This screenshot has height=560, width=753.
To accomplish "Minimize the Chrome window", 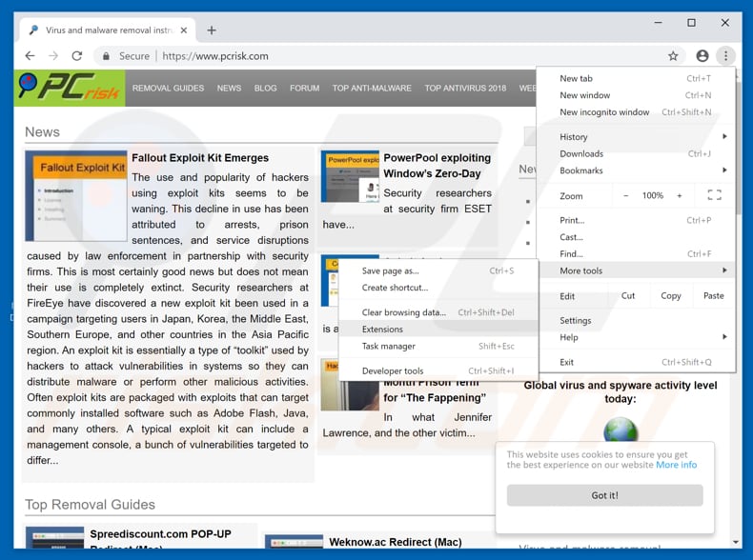I will pos(658,23).
